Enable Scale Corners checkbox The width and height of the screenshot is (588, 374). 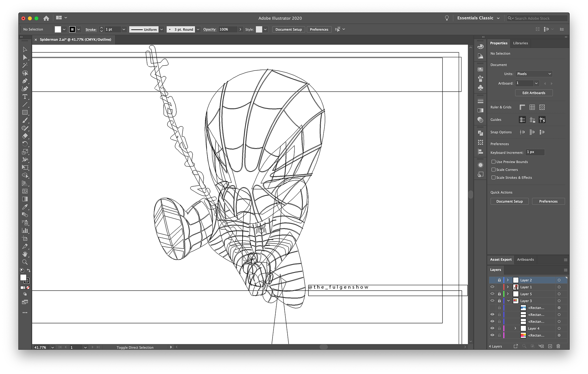[x=493, y=170]
